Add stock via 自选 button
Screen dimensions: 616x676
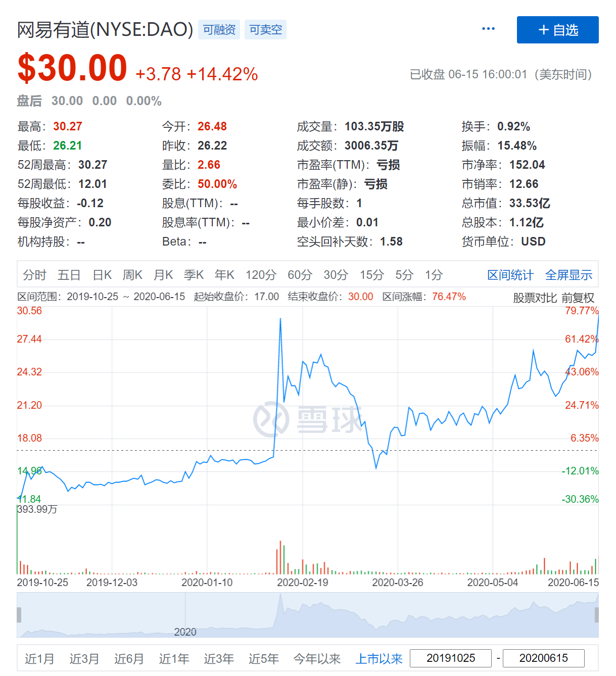tap(557, 30)
